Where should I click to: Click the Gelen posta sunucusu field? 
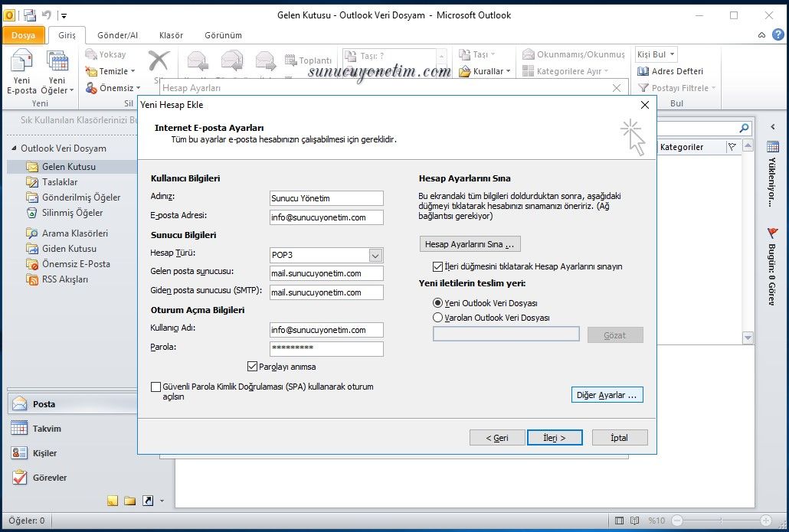click(326, 273)
